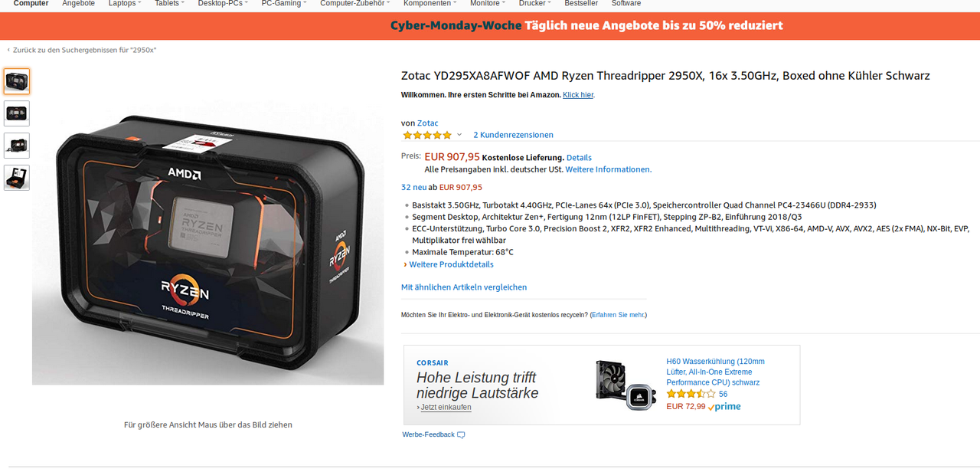
Task: Open 2 Kundenrezensionen link
Action: [x=513, y=135]
